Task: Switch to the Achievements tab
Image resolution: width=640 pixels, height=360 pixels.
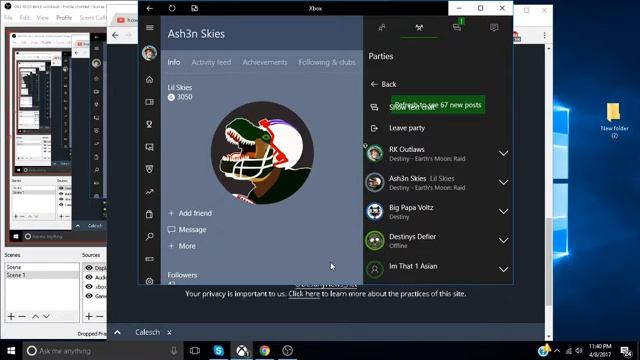Action: (265, 62)
